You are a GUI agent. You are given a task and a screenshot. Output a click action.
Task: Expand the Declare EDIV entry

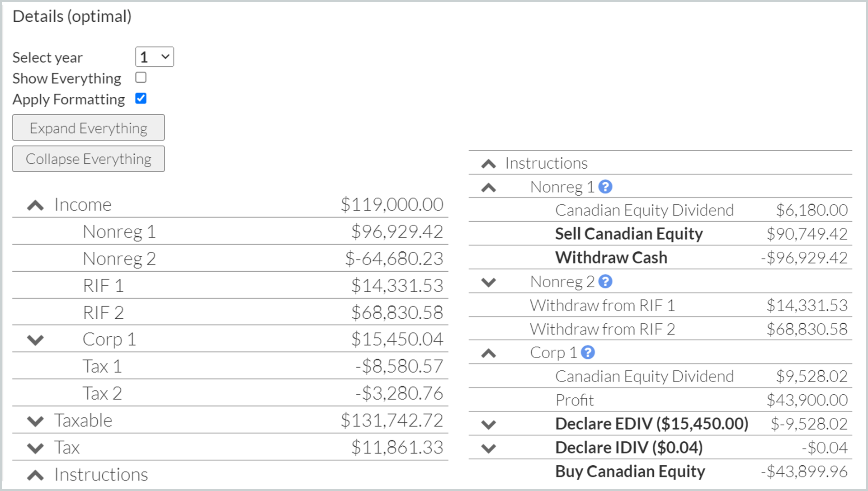488,424
